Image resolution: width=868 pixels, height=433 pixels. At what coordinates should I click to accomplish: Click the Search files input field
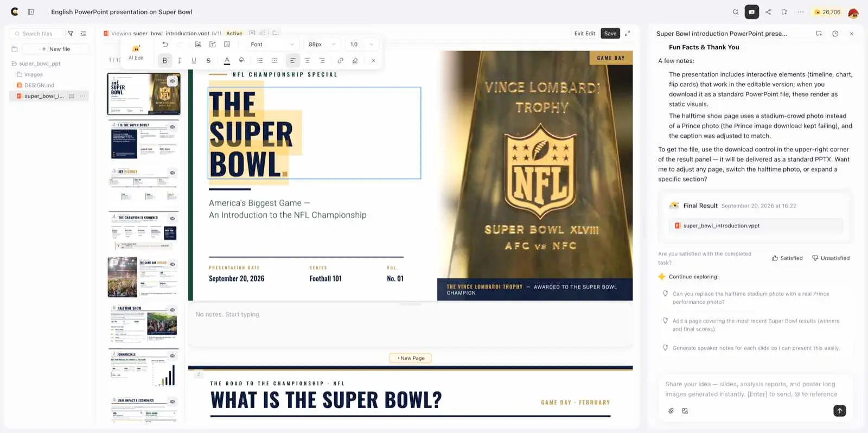(x=35, y=34)
